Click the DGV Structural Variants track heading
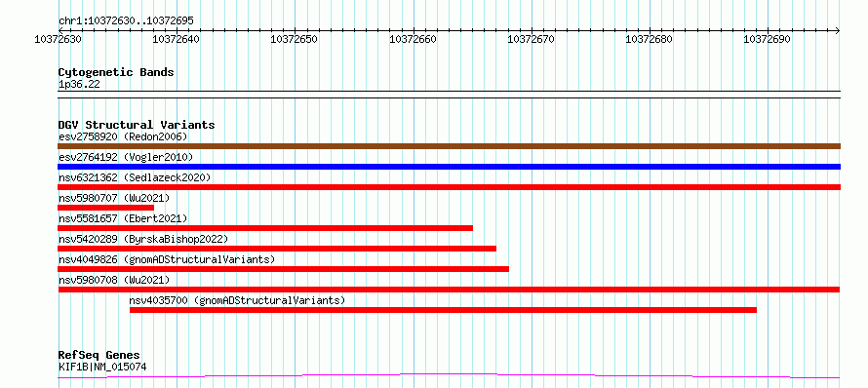Image resolution: width=868 pixels, height=388 pixels. 137,125
